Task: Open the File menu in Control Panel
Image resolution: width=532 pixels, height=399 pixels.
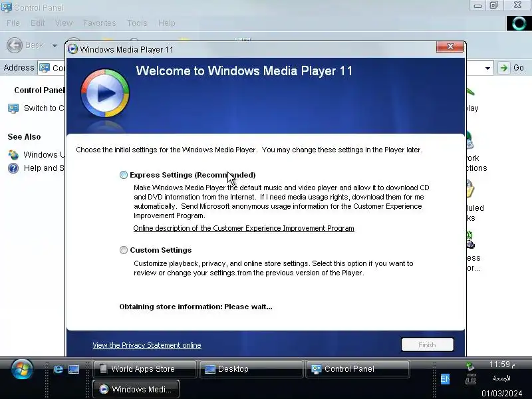Action: click(x=13, y=23)
